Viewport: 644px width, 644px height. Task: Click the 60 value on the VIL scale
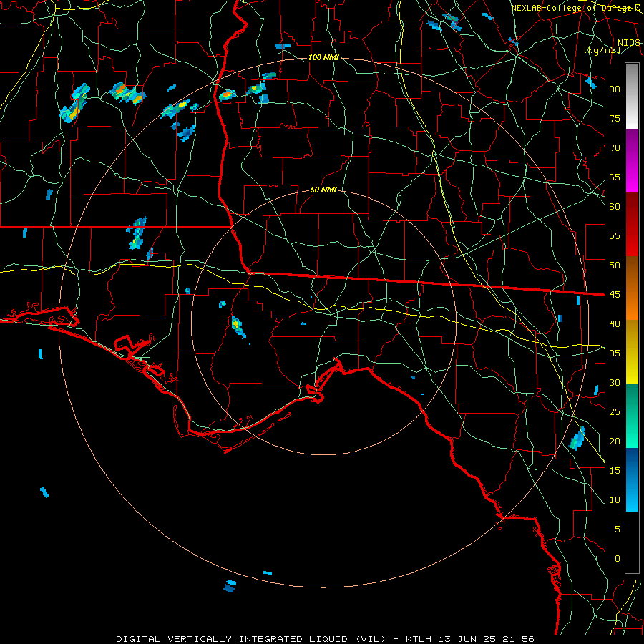615,207
